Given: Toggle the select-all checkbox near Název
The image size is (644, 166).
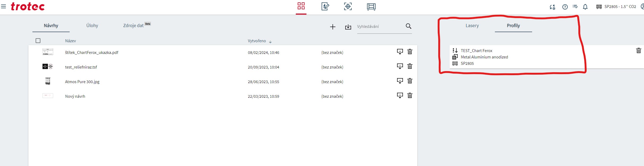Looking at the screenshot, I should pos(38,41).
